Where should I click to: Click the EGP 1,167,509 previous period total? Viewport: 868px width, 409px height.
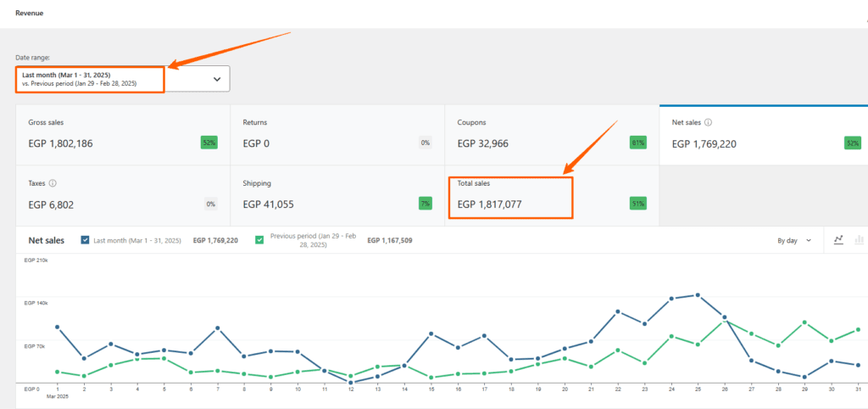coord(390,240)
